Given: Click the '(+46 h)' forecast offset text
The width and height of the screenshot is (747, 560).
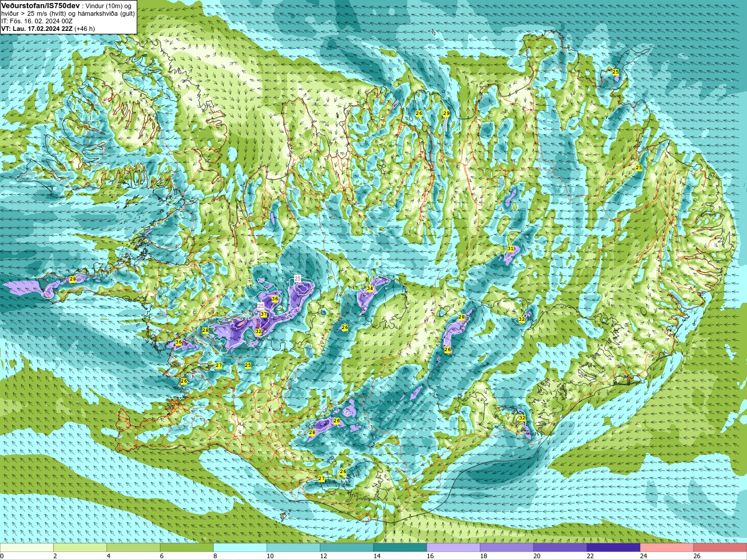Looking at the screenshot, I should (85, 29).
